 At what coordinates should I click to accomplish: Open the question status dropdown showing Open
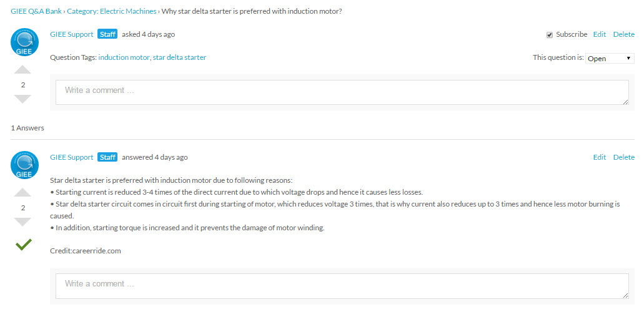(610, 58)
